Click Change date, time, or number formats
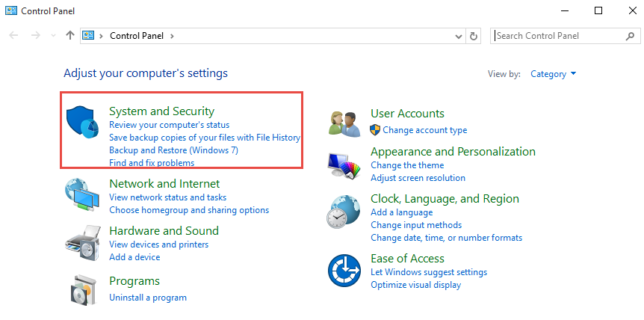This screenshot has width=644, height=320. [x=447, y=239]
